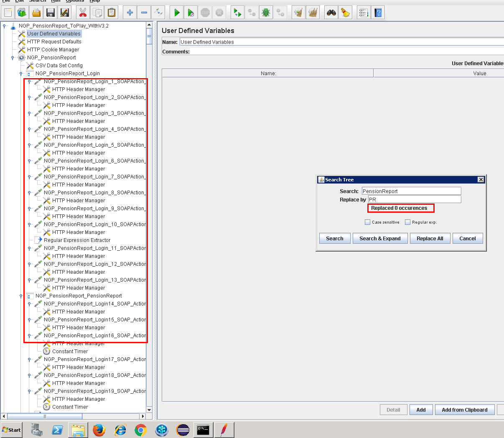Expand all tree nodes using the plus icon
This screenshot has width=504, height=438.
(130, 12)
